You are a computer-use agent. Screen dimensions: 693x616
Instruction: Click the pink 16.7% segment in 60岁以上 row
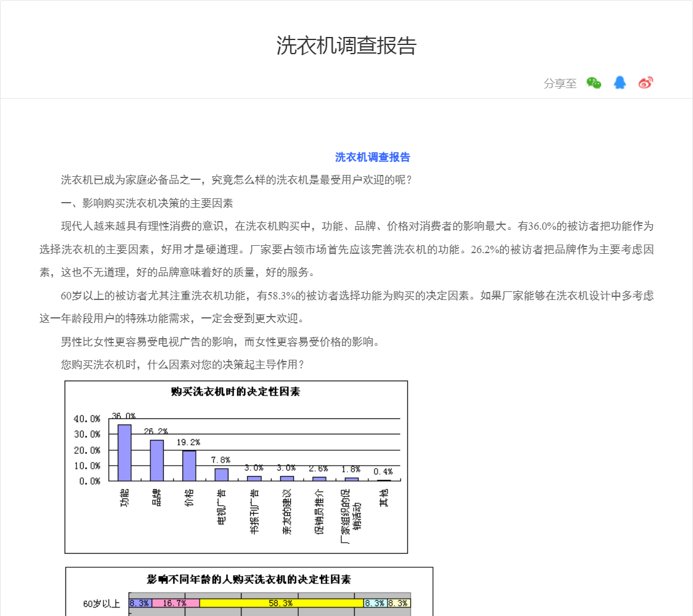(x=176, y=603)
